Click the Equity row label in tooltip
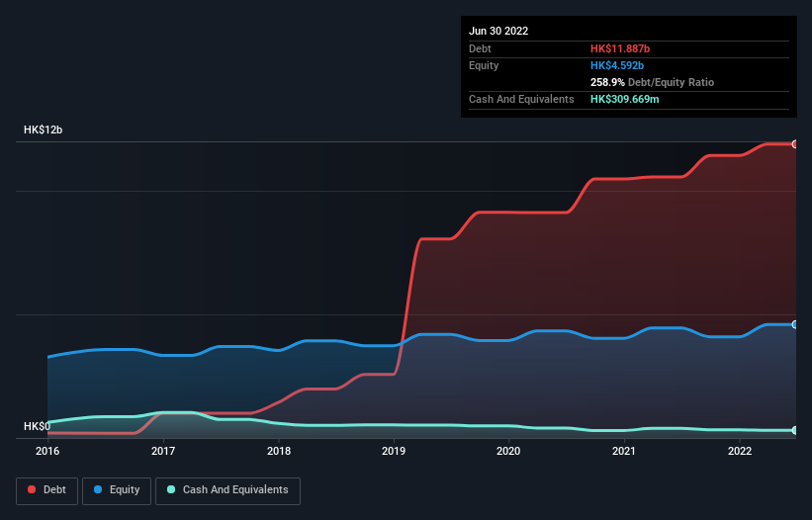This screenshot has height=520, width=812. pyautogui.click(x=484, y=65)
